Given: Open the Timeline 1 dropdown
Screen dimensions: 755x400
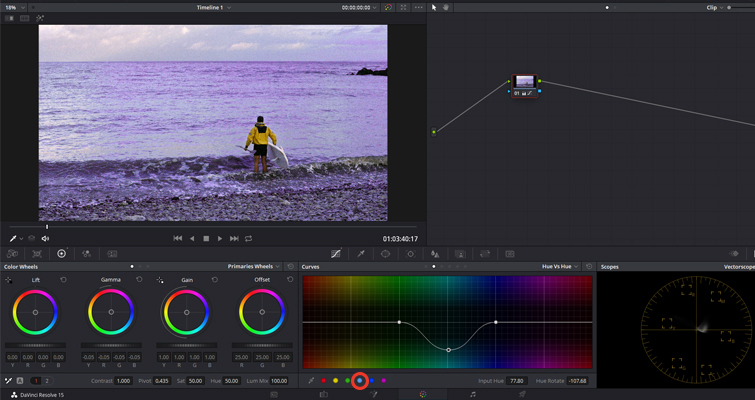Looking at the screenshot, I should click(x=214, y=8).
